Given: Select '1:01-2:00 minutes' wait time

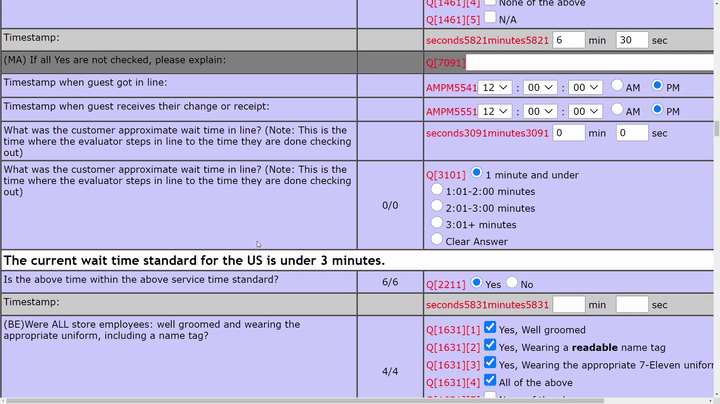Looking at the screenshot, I should (437, 189).
